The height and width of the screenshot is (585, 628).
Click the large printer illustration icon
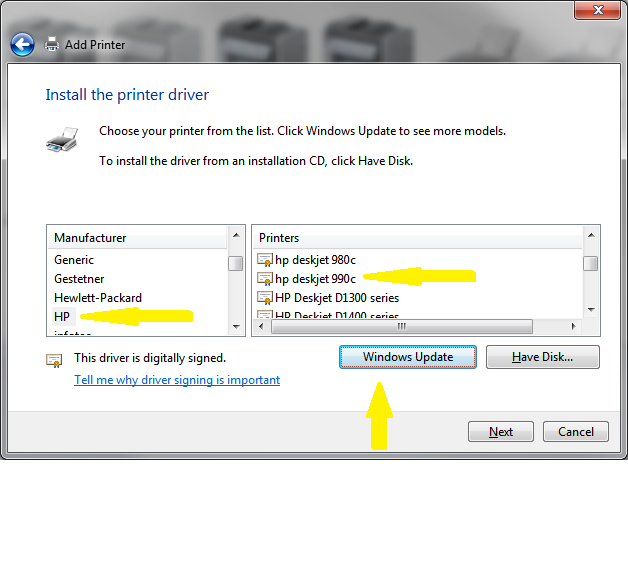(x=62, y=140)
